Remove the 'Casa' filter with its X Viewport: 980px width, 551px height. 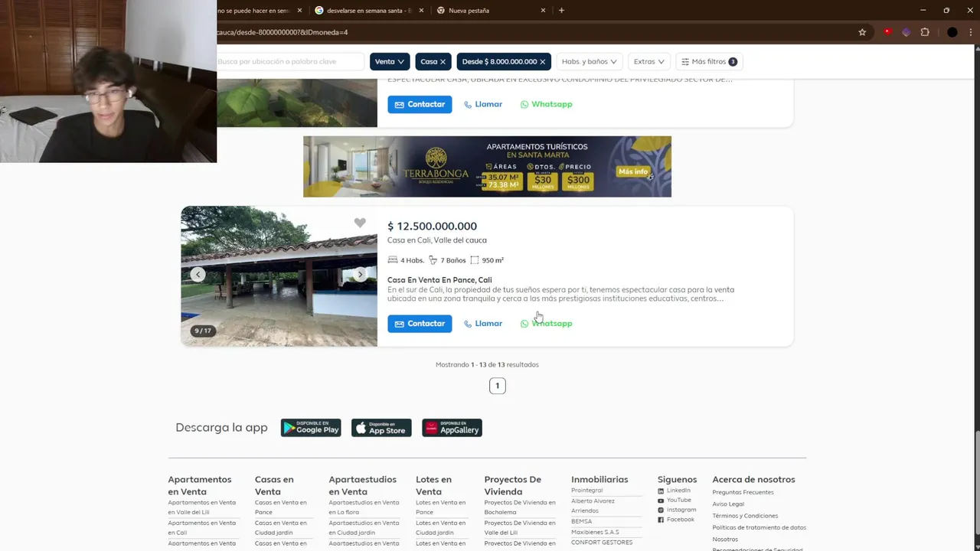pyautogui.click(x=443, y=62)
